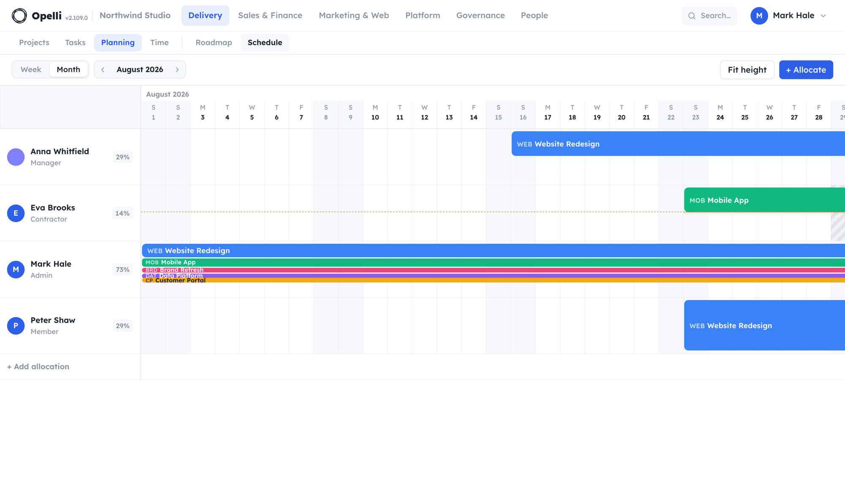Click Eva Brooks' avatar
The image size is (845, 504).
(x=16, y=213)
